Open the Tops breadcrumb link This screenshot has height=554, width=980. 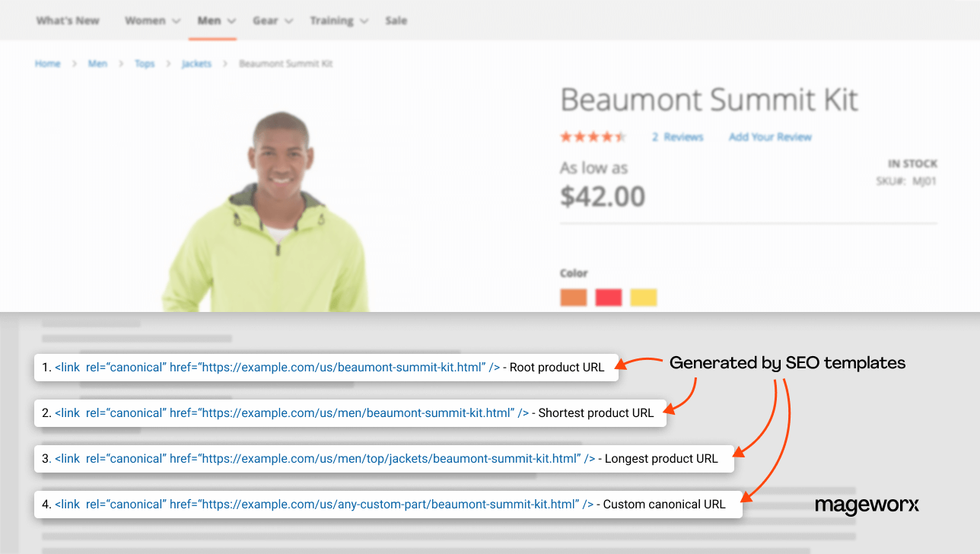[x=144, y=63]
